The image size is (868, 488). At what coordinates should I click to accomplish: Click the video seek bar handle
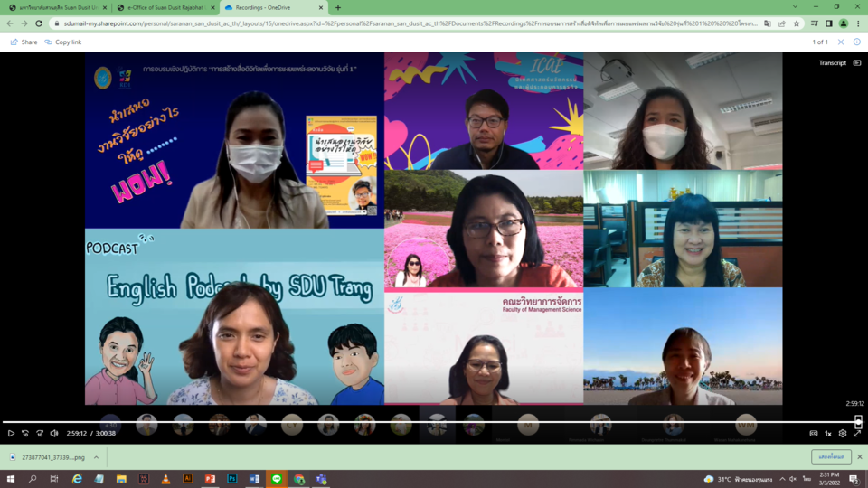858,422
